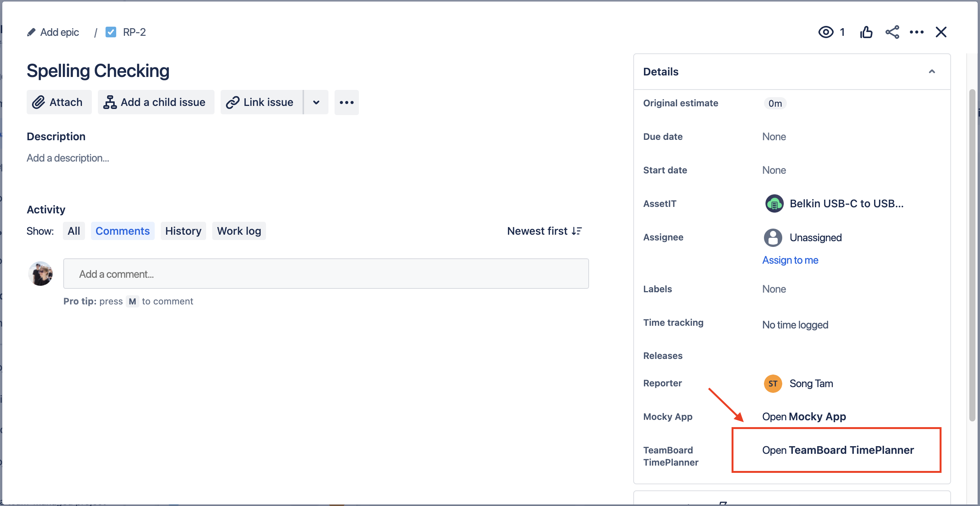
Task: Collapse the Details panel chevron
Action: [932, 72]
